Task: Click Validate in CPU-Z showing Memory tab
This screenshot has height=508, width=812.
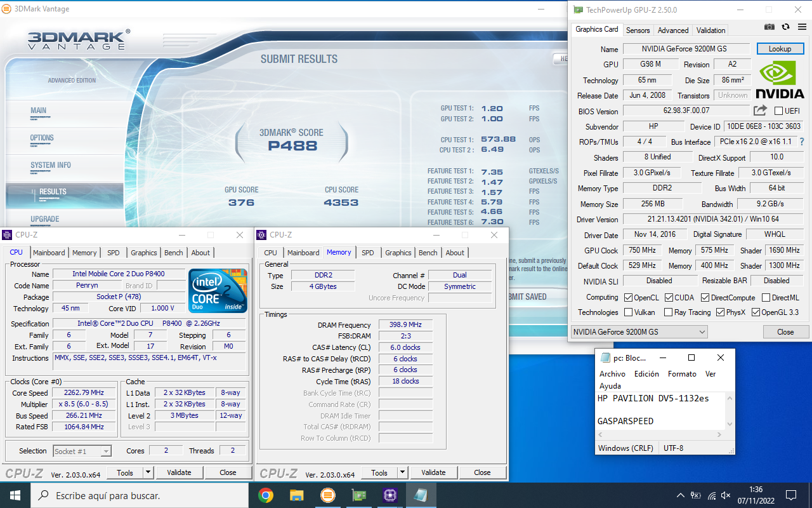Action: click(433, 472)
